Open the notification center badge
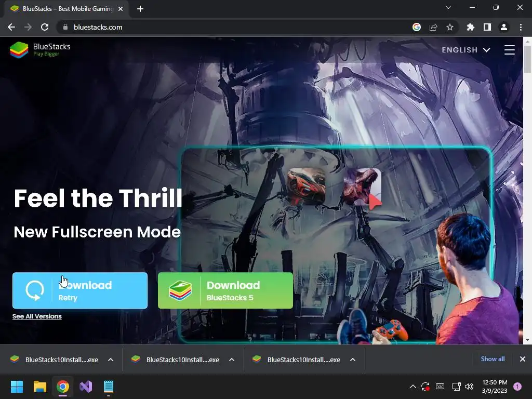Screen dimensions: 532x399 pos(517,387)
